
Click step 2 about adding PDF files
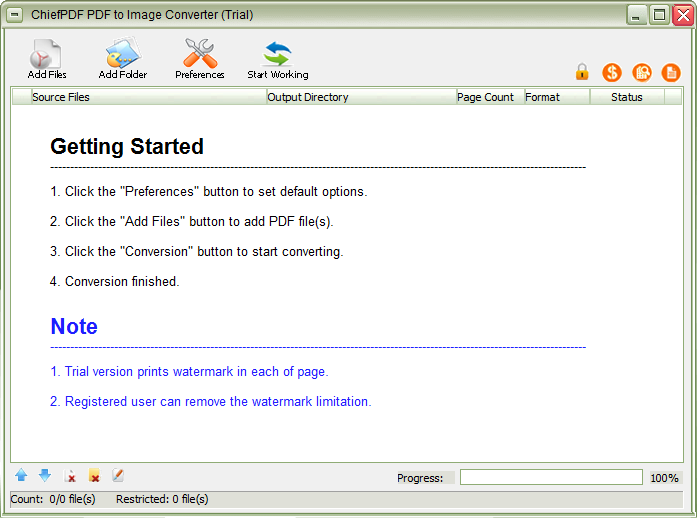(192, 221)
